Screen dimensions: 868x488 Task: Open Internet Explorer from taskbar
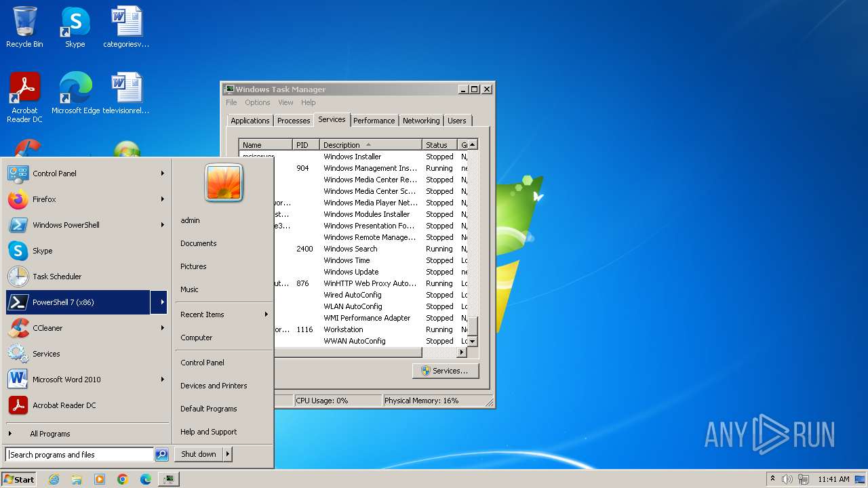pyautogui.click(x=54, y=479)
